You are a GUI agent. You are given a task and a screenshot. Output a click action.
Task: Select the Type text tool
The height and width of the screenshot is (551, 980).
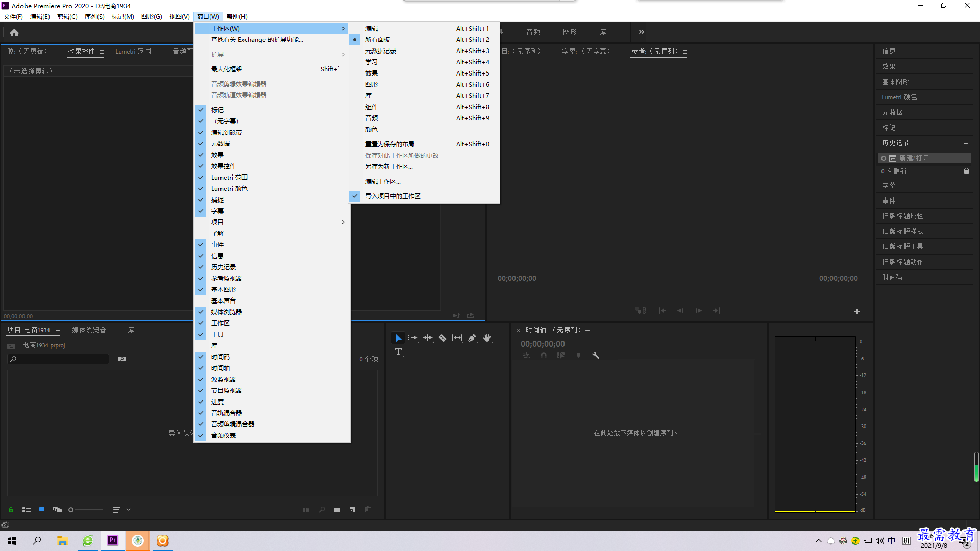tap(398, 352)
